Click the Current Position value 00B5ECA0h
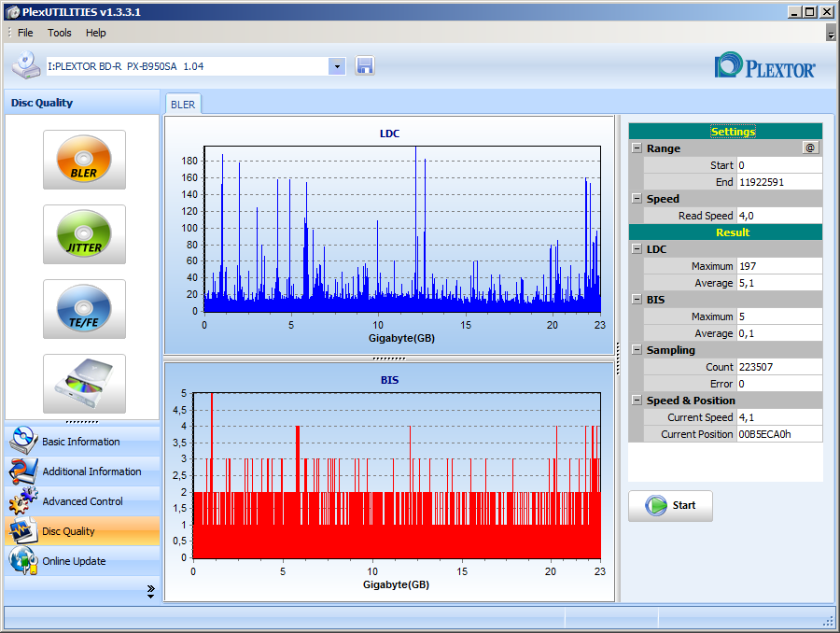840x633 pixels. [779, 433]
